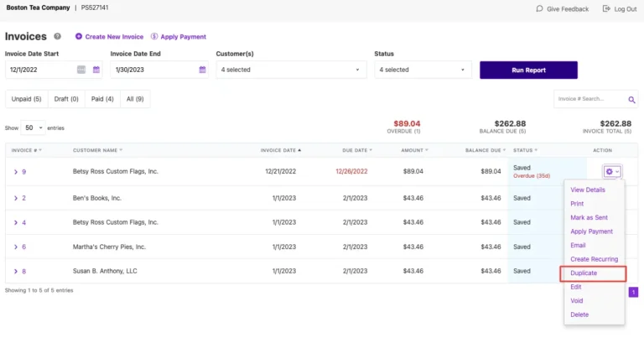This screenshot has height=343, width=644.
Task: Choose Create Recurring from the action menu
Action: pos(594,259)
